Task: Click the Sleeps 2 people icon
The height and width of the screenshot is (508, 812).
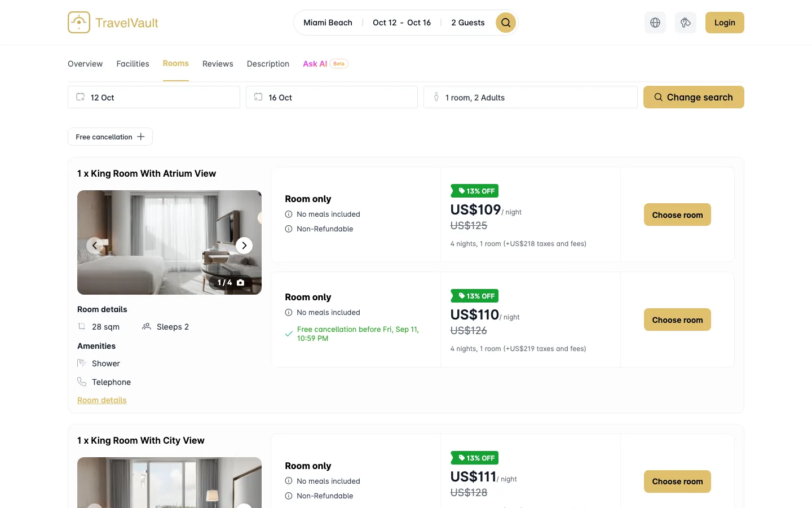Action: 147,326
